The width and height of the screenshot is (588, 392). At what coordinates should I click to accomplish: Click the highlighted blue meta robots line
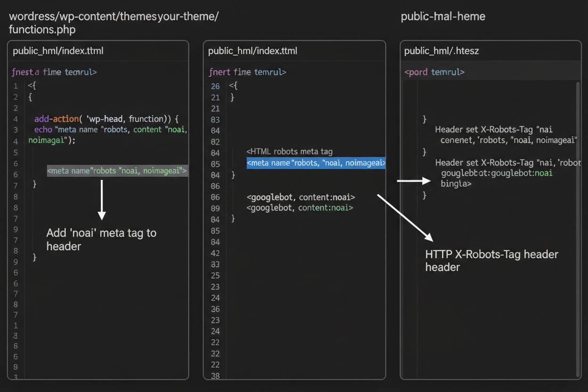[317, 163]
